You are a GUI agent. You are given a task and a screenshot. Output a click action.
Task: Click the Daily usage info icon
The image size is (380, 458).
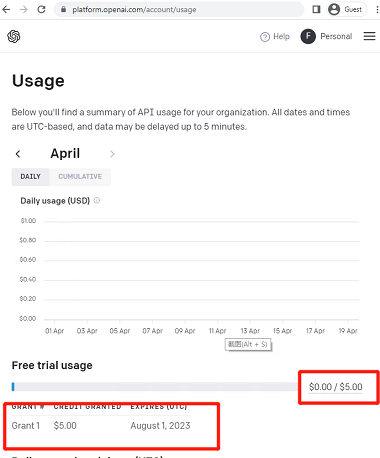pyautogui.click(x=97, y=200)
